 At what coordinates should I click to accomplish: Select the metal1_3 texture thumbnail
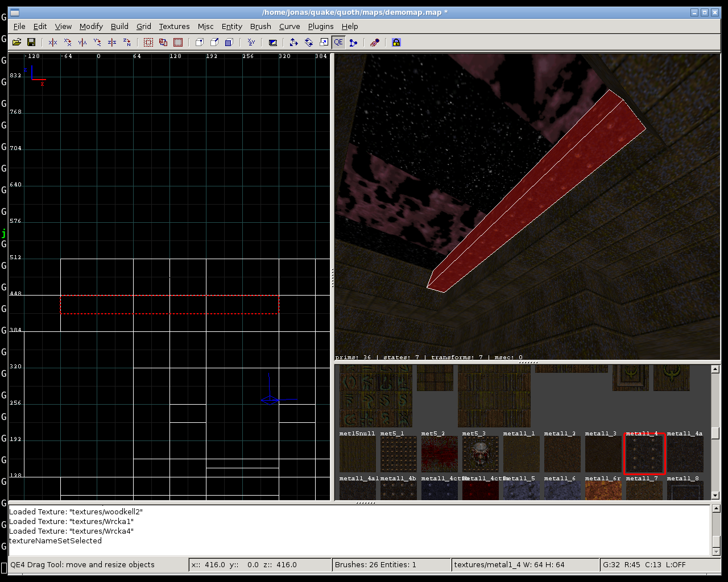coord(603,454)
